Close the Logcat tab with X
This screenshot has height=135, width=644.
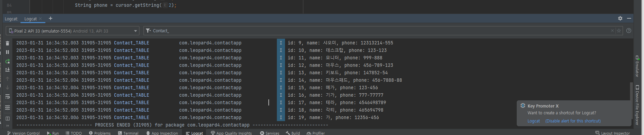click(40, 19)
